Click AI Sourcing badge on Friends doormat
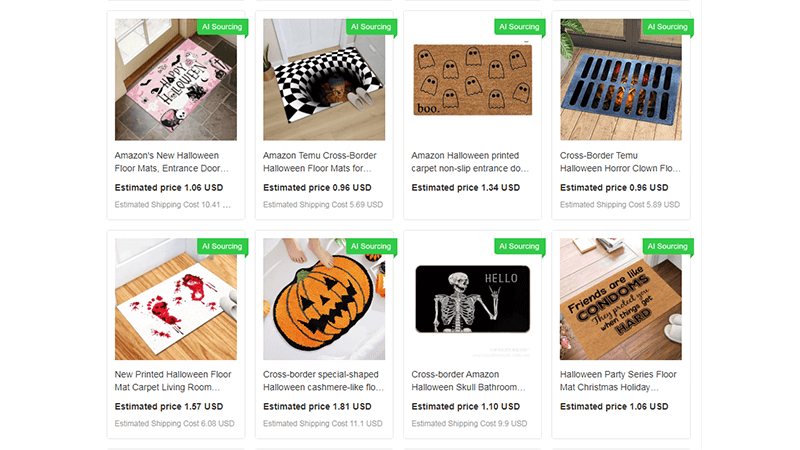 coord(668,246)
